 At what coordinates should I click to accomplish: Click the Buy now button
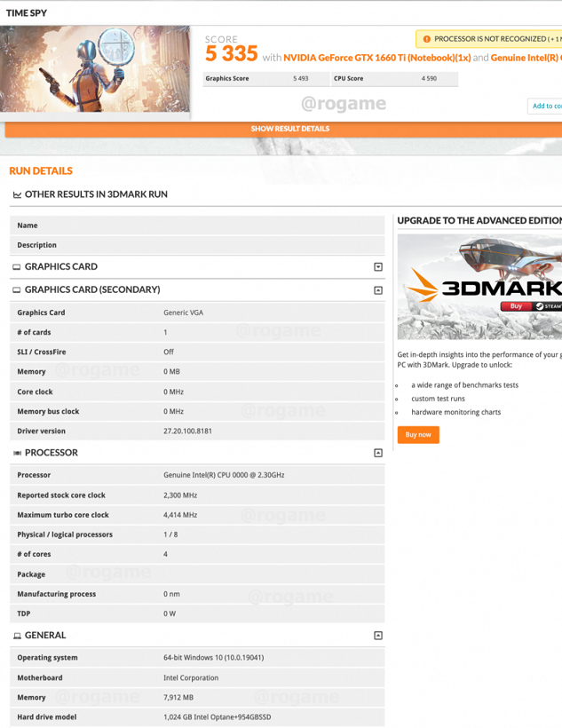click(418, 435)
